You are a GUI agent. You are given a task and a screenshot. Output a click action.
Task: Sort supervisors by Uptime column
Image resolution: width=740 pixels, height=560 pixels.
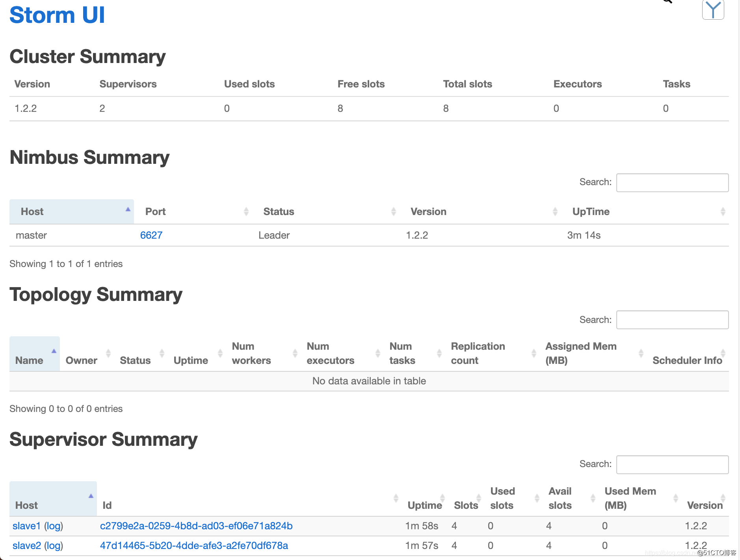tap(425, 499)
